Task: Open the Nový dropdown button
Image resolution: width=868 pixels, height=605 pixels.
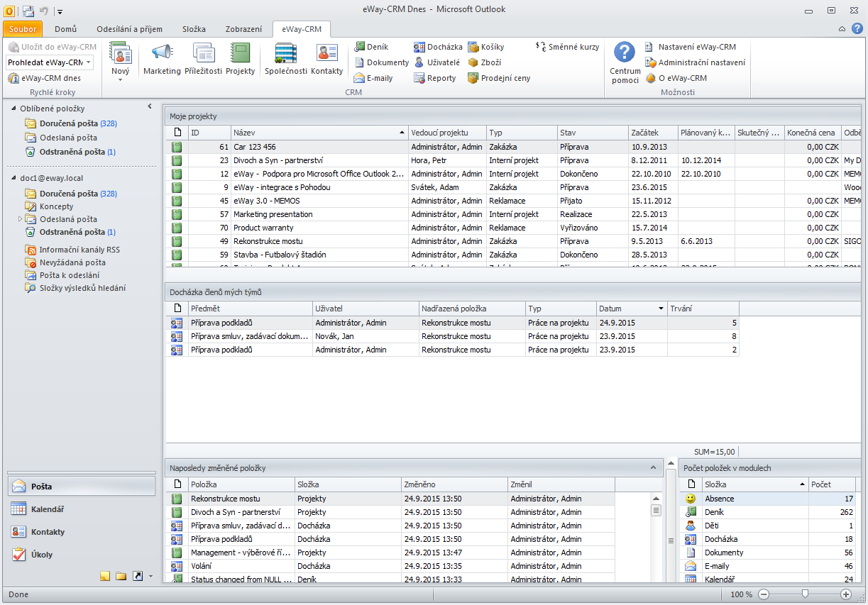Action: (121, 62)
